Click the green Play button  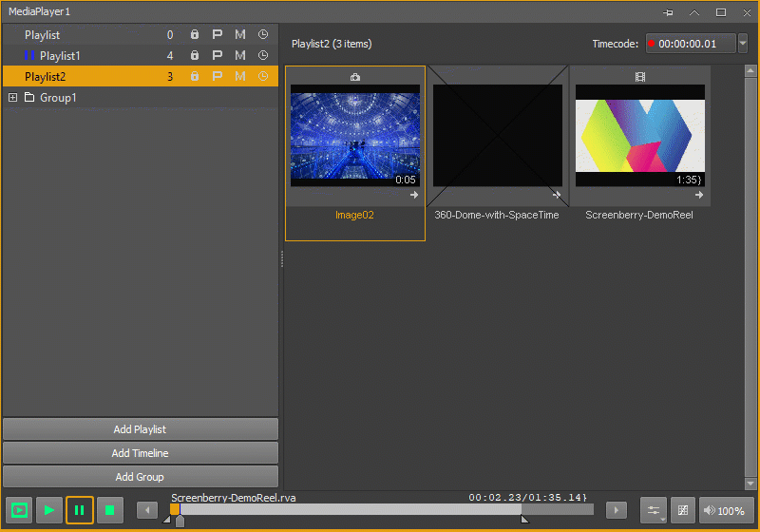click(x=49, y=510)
